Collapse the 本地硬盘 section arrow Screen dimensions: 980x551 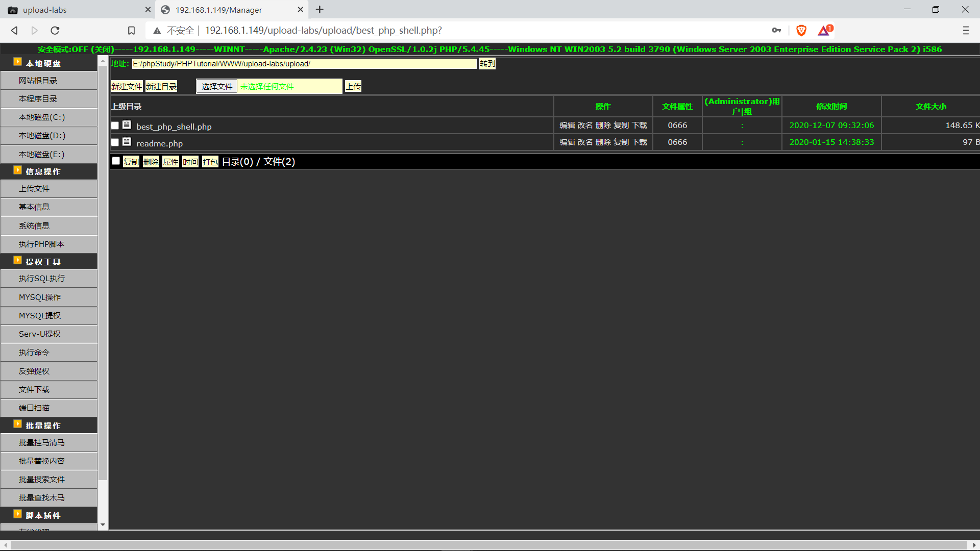click(x=17, y=62)
